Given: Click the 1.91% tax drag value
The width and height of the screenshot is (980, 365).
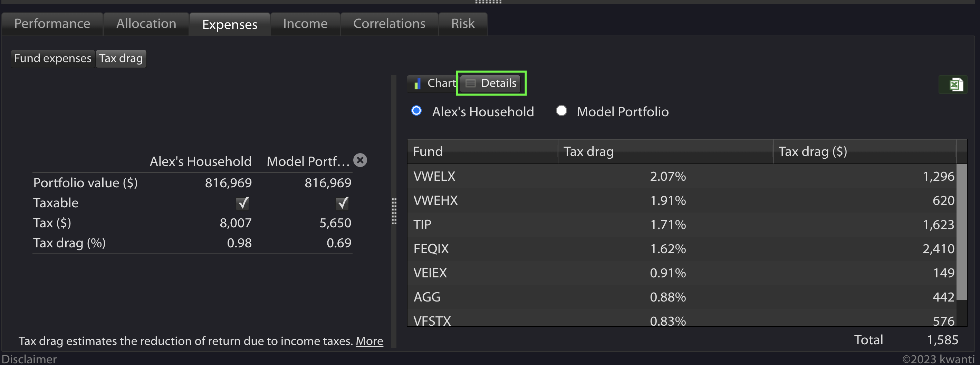Looking at the screenshot, I should pyautogui.click(x=667, y=200).
